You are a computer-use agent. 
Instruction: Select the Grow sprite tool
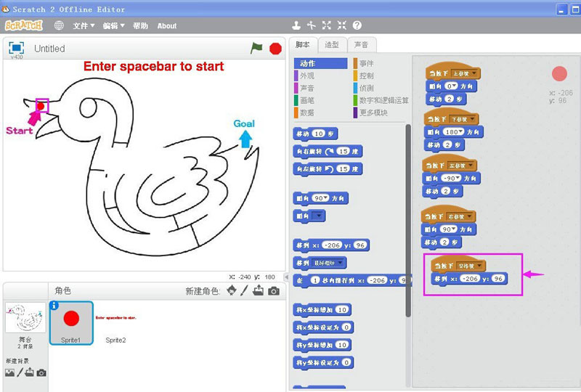click(x=326, y=25)
